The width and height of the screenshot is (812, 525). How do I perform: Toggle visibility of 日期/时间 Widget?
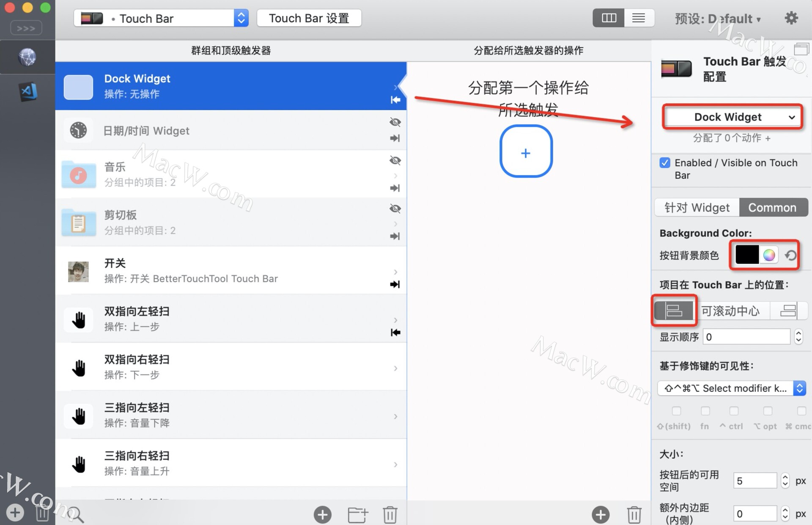click(x=395, y=122)
